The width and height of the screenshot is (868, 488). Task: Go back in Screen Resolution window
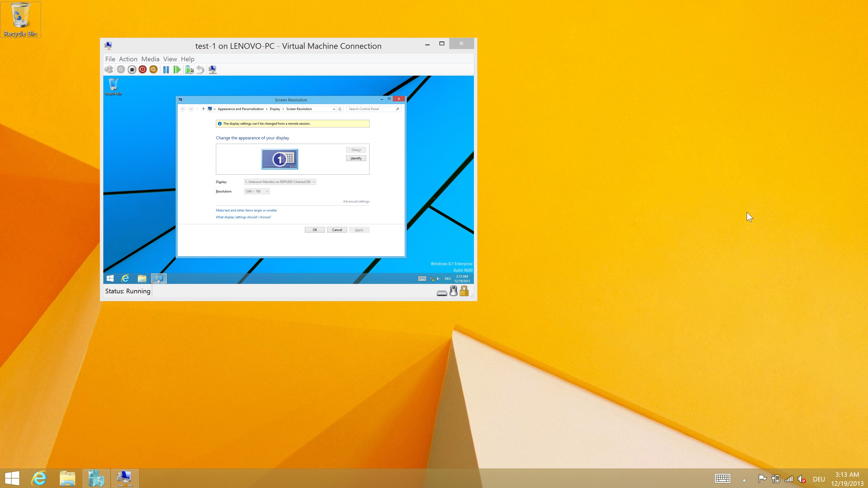(x=183, y=109)
